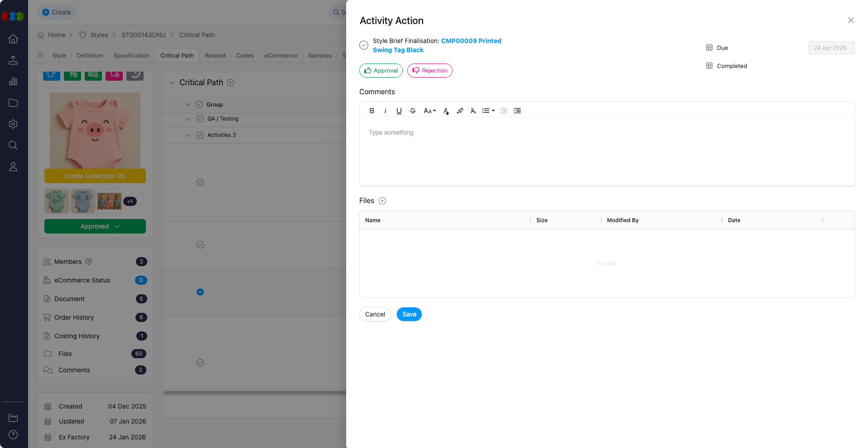This screenshot has width=868, height=448.
Task: Click into the comments text area
Action: click(x=607, y=152)
